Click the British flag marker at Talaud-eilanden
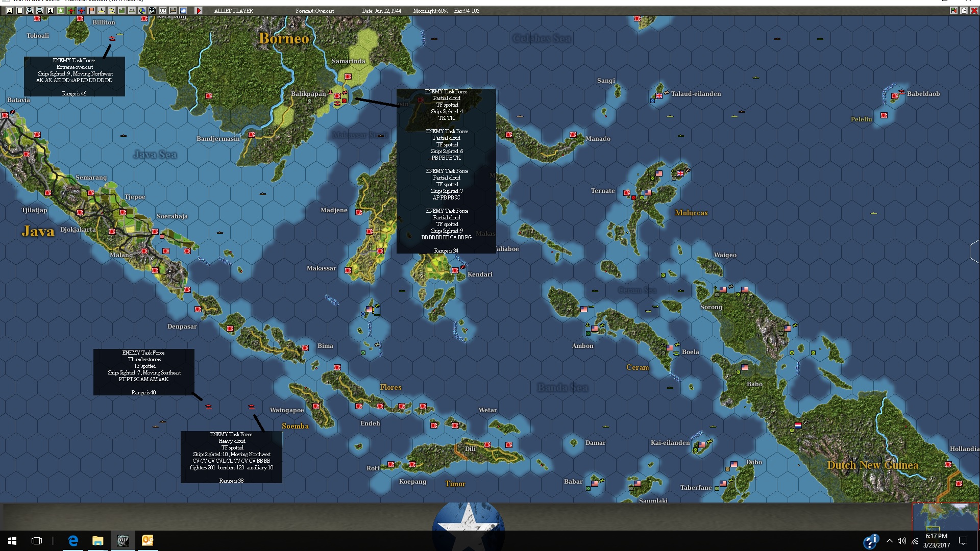Image resolution: width=980 pixels, height=551 pixels. pyautogui.click(x=659, y=96)
